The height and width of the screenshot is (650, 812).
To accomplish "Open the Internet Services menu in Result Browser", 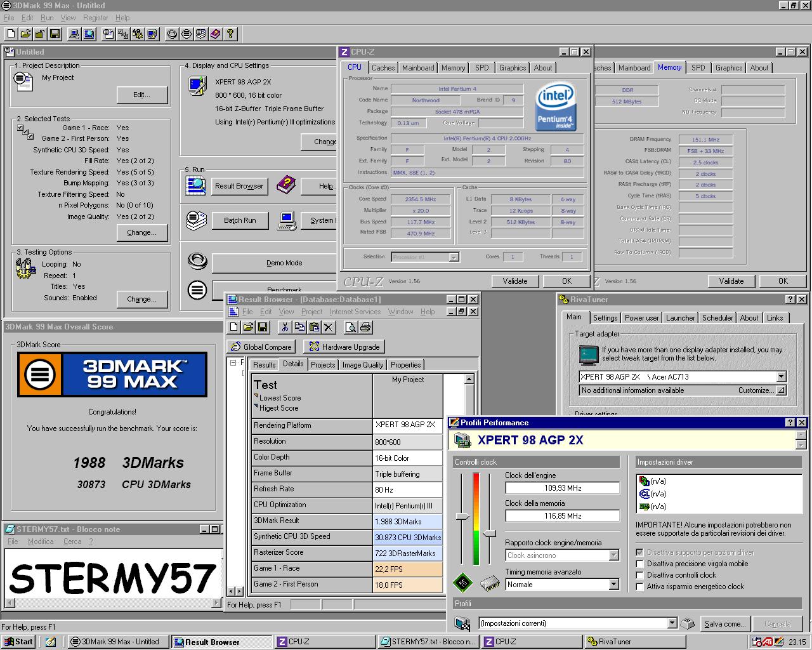I will pyautogui.click(x=355, y=312).
